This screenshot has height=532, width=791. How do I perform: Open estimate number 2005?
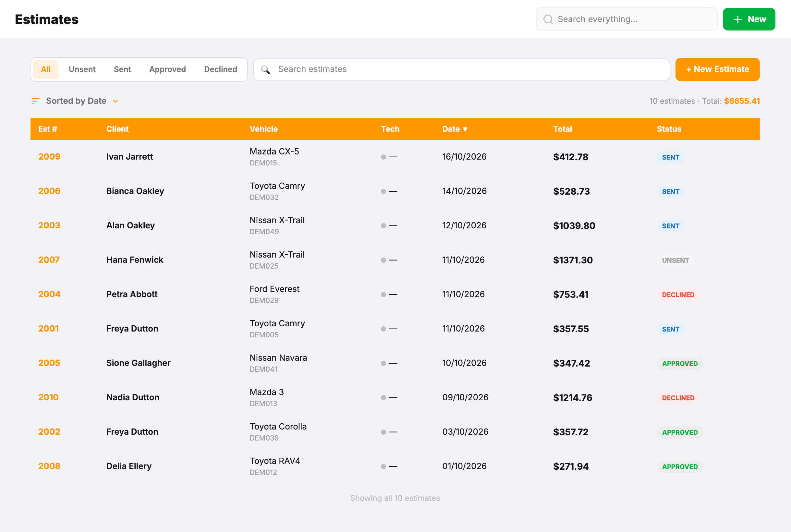tap(49, 363)
